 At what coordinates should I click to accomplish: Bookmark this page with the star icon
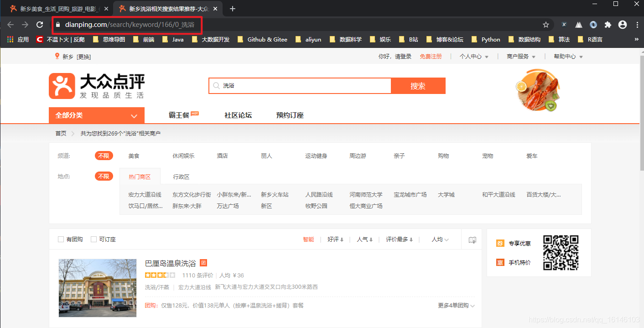click(x=546, y=25)
